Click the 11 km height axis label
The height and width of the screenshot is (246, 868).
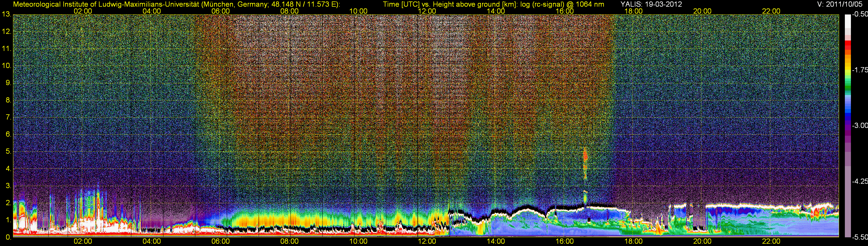click(6, 49)
